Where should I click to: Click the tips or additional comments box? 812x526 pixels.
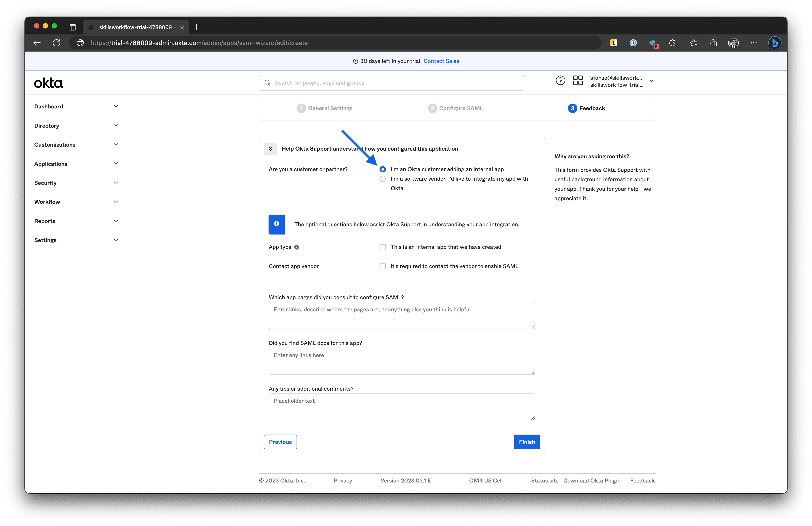[402, 407]
